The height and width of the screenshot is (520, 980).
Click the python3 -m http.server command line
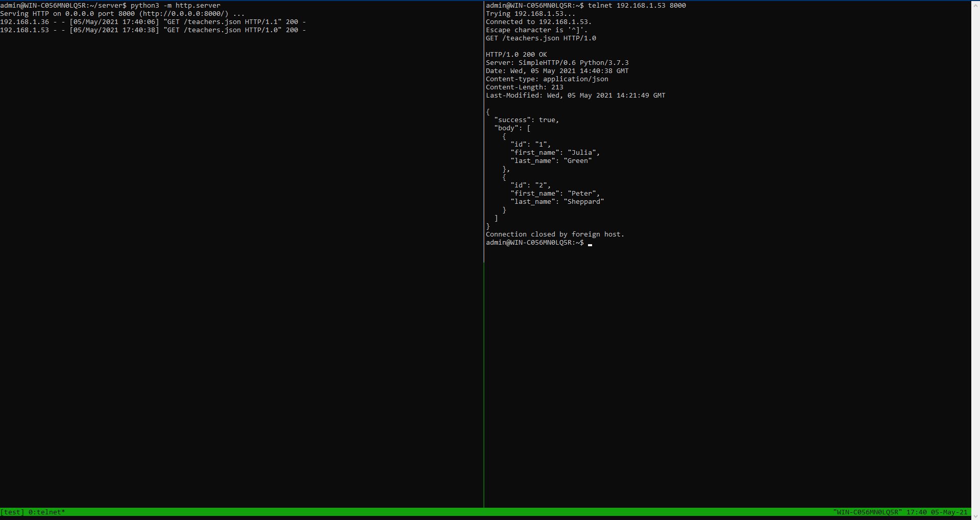point(110,6)
